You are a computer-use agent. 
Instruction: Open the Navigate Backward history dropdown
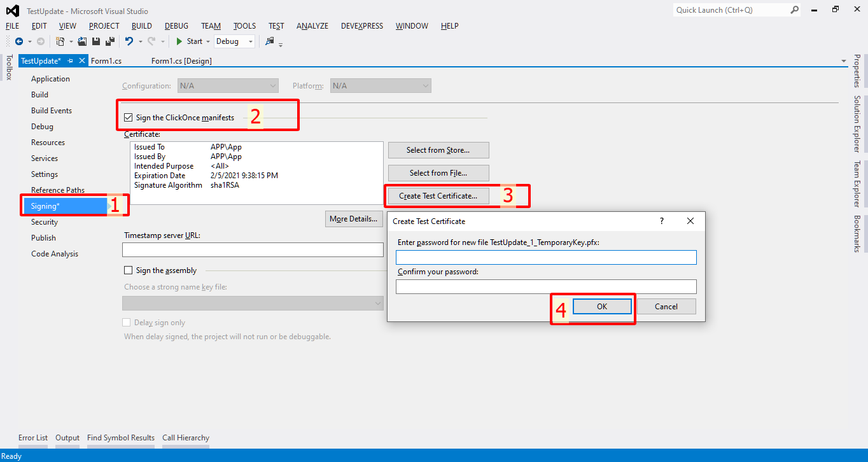[29, 41]
